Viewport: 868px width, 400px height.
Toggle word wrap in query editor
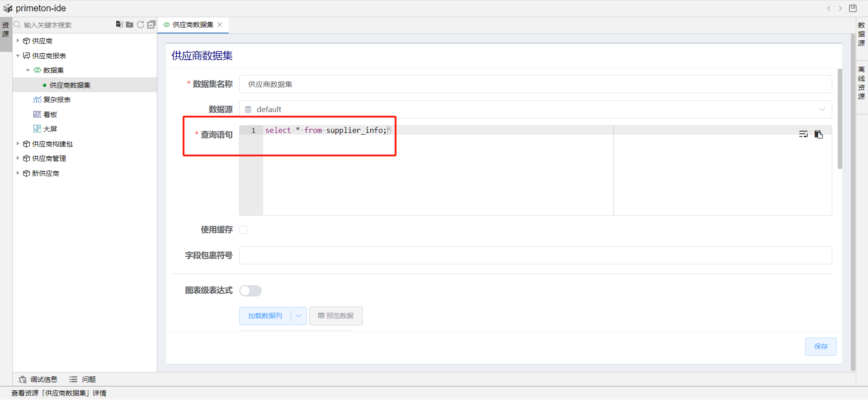(x=803, y=134)
